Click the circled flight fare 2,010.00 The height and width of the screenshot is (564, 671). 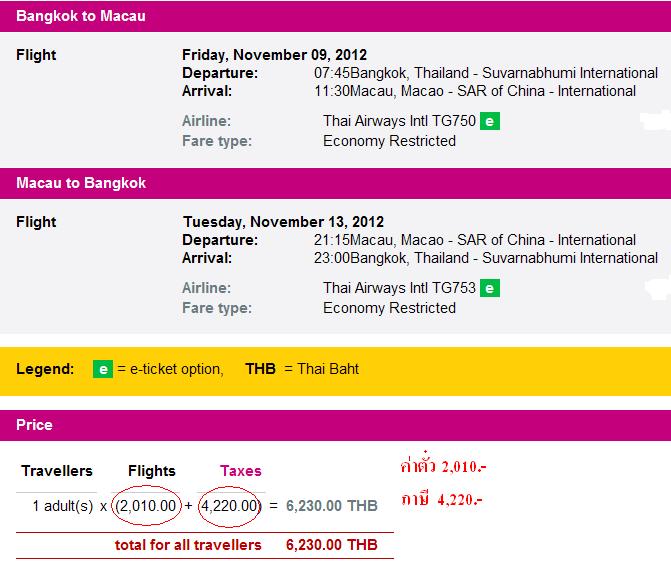(146, 506)
